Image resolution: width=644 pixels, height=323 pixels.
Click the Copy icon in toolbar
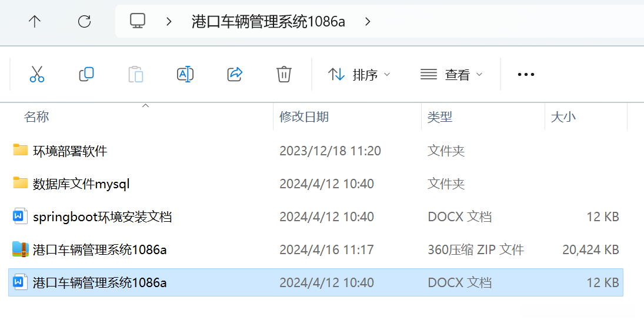tap(86, 74)
